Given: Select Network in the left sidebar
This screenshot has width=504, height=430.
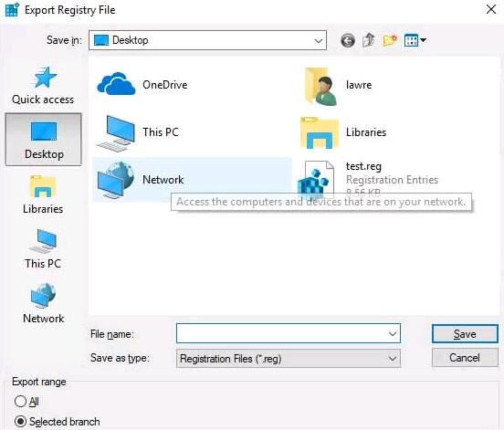Looking at the screenshot, I should click(43, 304).
